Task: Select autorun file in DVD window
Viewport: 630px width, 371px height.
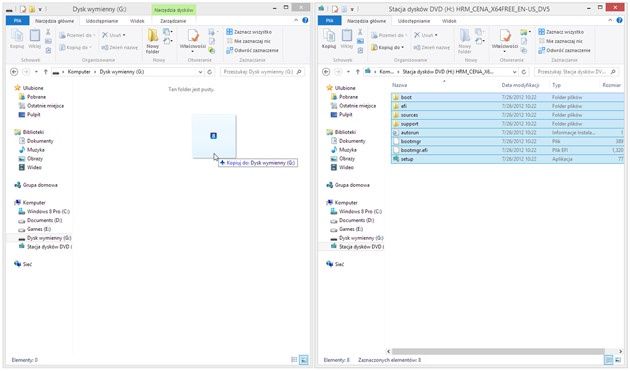Action: tap(507, 133)
